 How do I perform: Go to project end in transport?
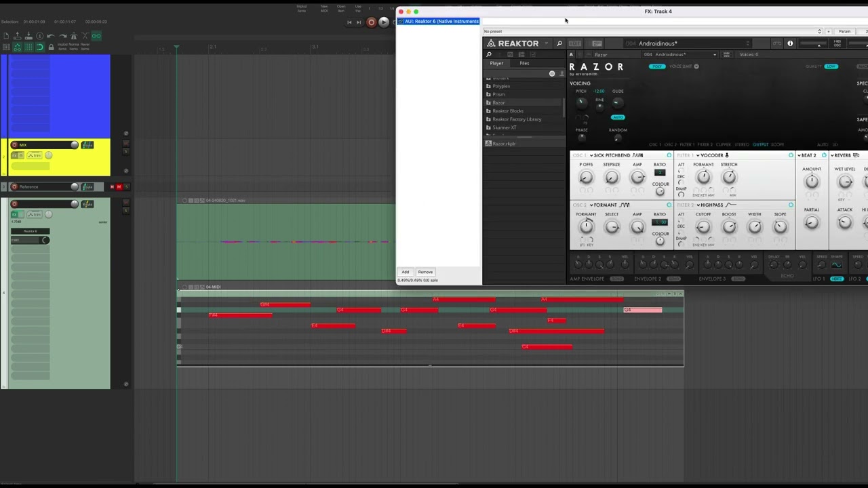pyautogui.click(x=360, y=22)
